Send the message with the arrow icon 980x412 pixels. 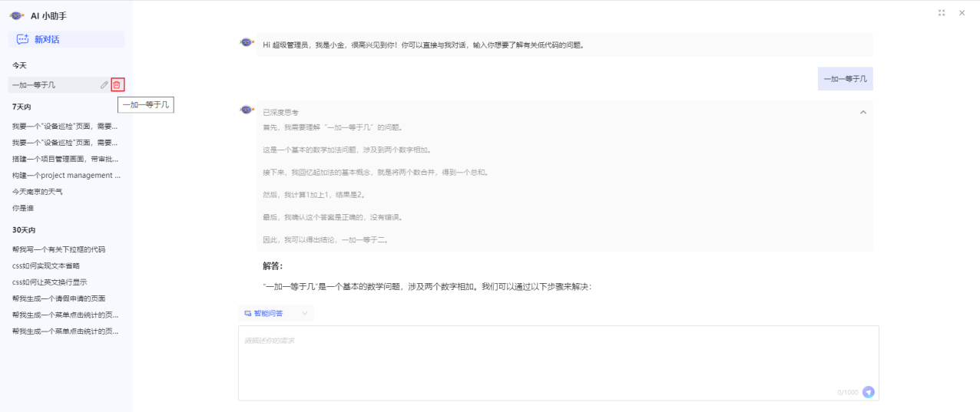[869, 392]
